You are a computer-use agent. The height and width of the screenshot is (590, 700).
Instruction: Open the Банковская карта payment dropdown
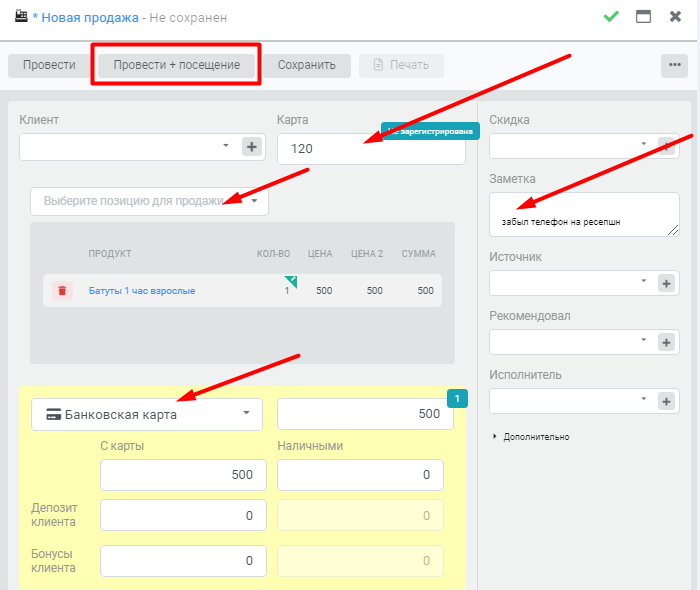[x=147, y=415]
